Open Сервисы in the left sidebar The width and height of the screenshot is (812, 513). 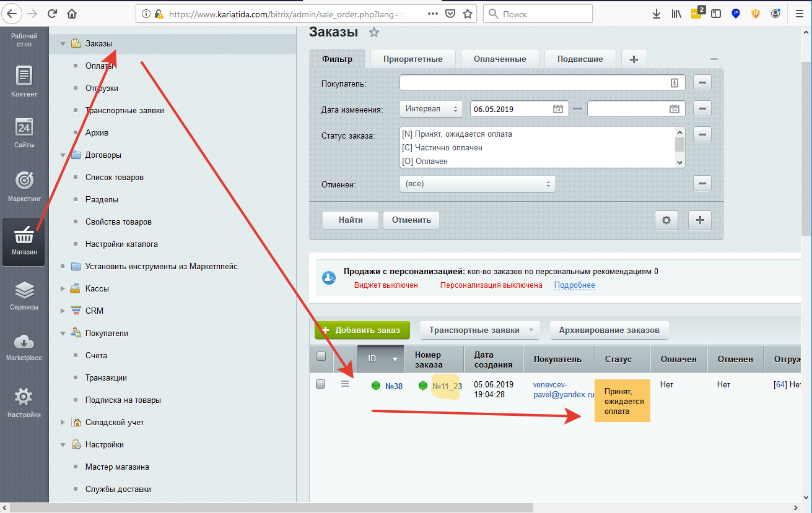[24, 295]
